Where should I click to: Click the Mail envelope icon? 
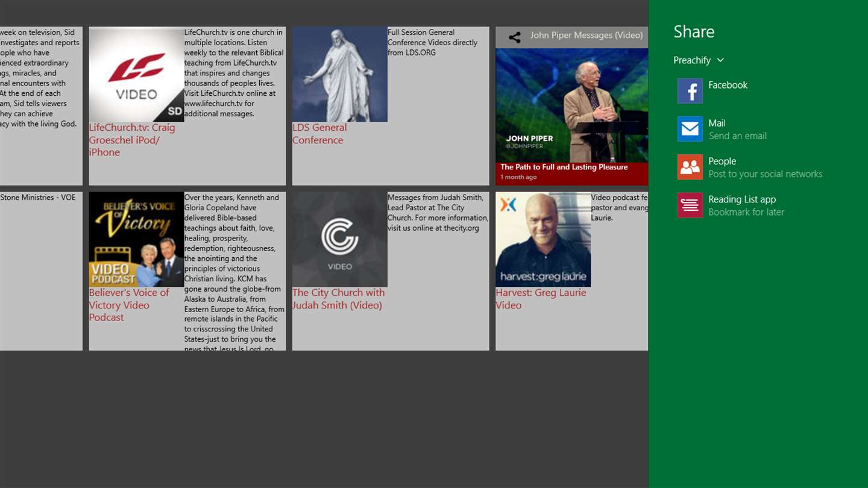[690, 129]
